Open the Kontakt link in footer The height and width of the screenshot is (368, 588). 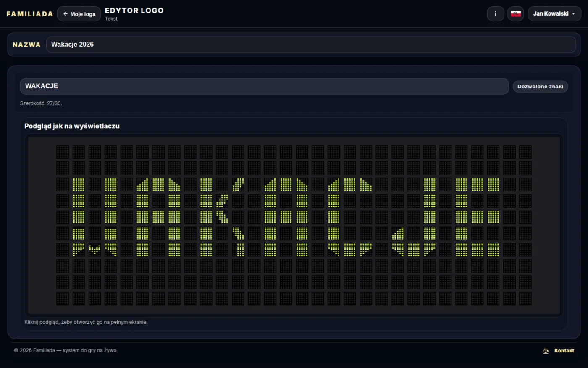[x=564, y=350]
